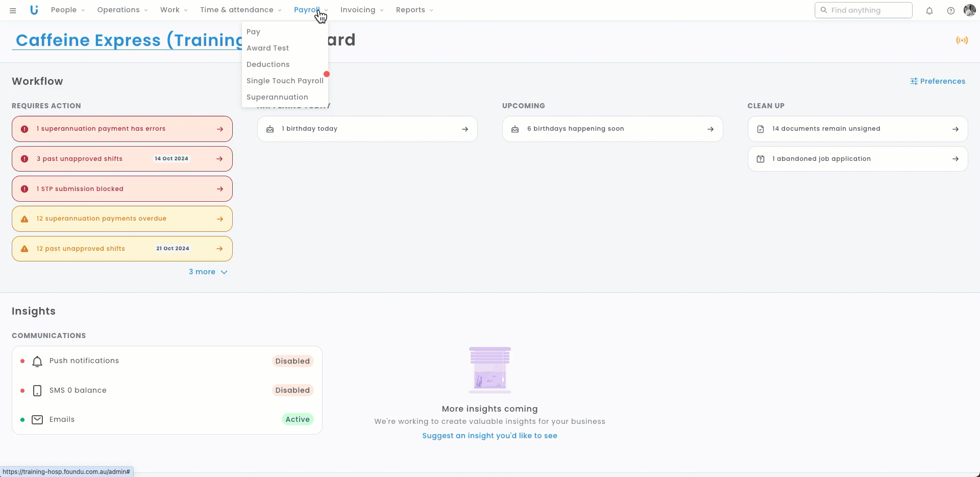Image resolution: width=980 pixels, height=477 pixels.
Task: Click arrow on 14 documents remain unsigned
Action: coord(955,129)
